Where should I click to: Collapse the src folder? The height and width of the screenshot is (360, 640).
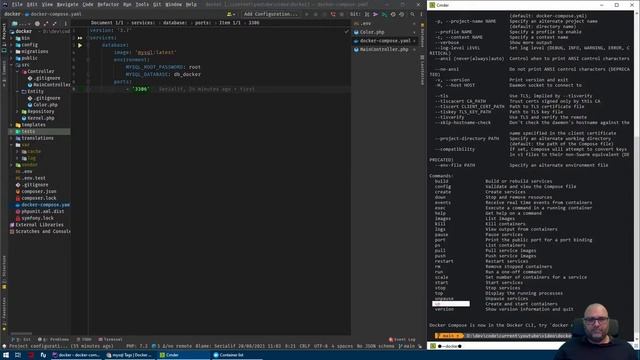click(12, 64)
